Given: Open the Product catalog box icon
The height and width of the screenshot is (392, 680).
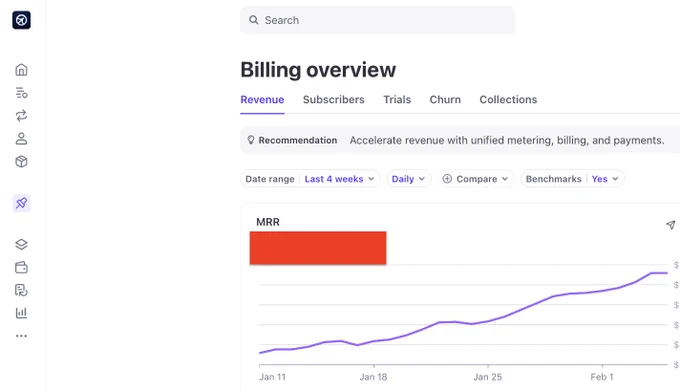Looking at the screenshot, I should point(21,162).
